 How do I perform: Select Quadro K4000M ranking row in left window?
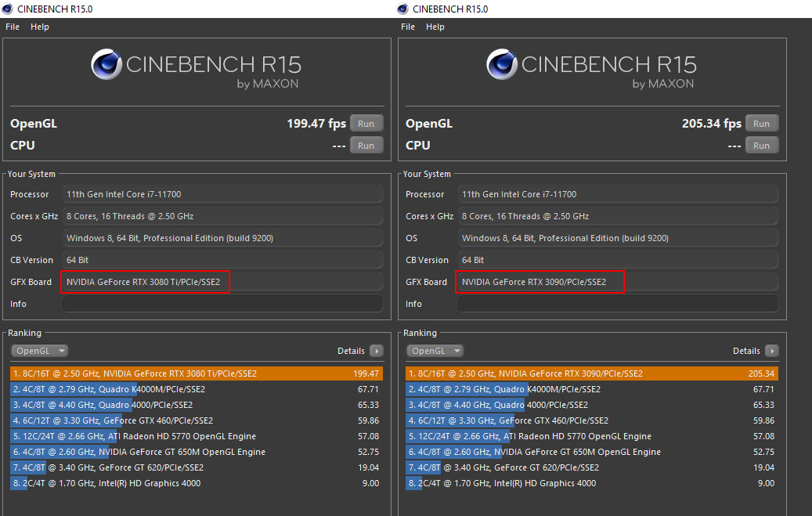pos(197,389)
